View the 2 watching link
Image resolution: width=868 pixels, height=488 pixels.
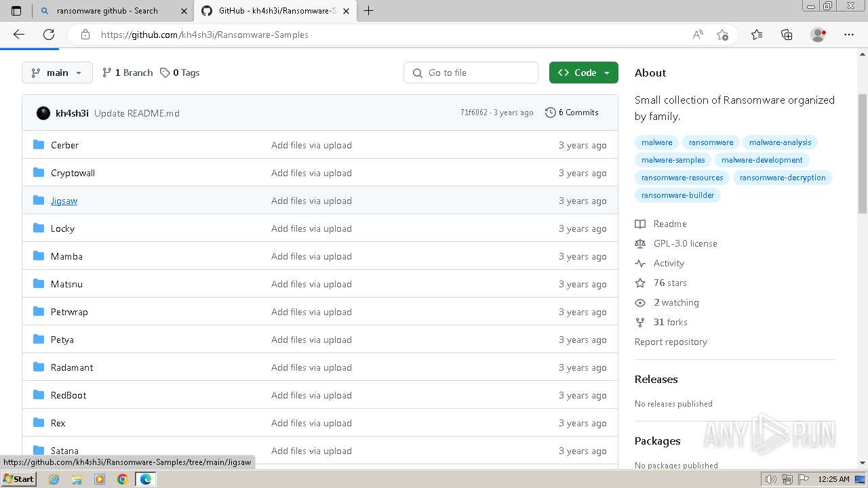[667, 302]
